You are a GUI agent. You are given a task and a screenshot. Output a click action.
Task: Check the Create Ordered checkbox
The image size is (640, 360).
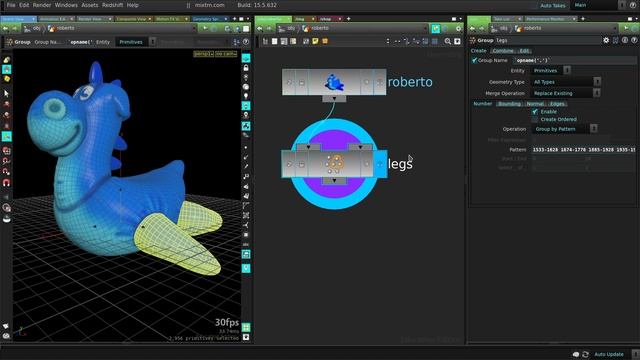point(535,119)
